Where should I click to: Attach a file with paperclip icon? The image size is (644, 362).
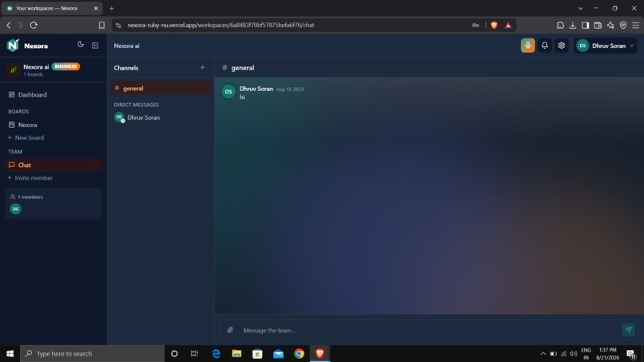(230, 330)
